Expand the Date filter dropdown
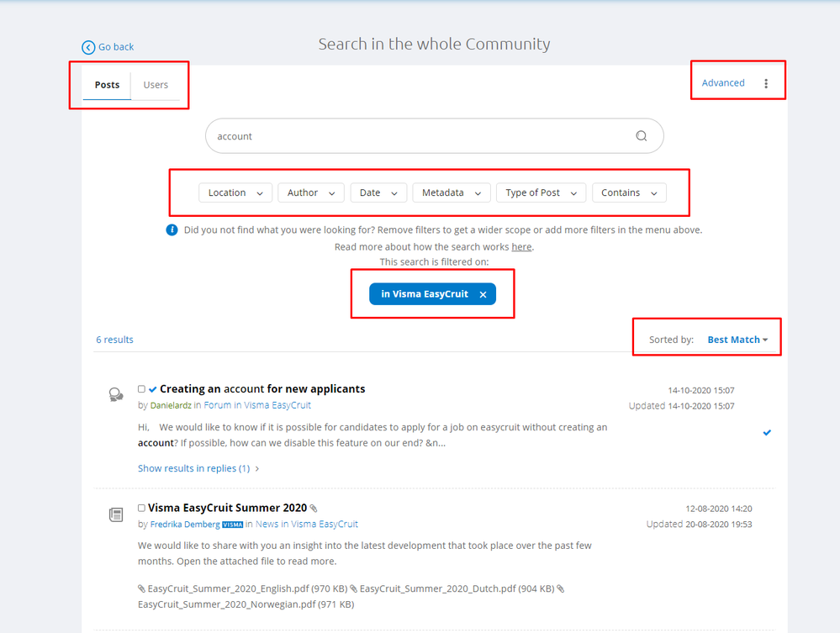Screen dimensions: 840x633 pos(378,193)
